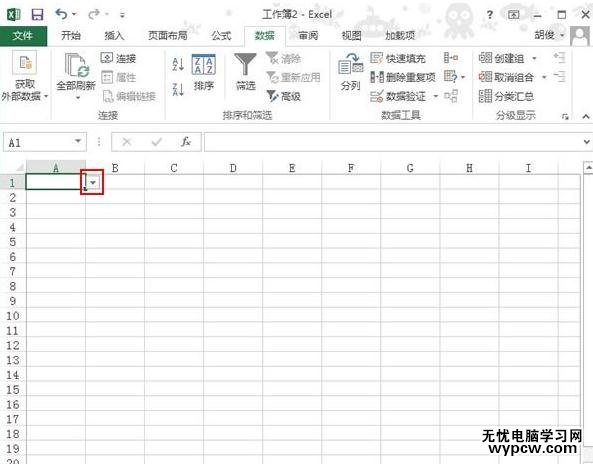This screenshot has height=464, width=593.
Task: Click the Undo arrow icon
Action: (x=61, y=14)
